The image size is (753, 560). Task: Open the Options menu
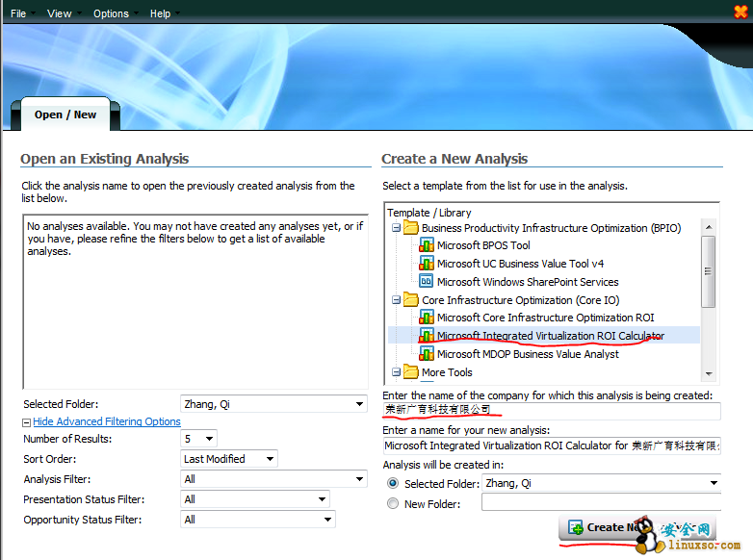(111, 13)
